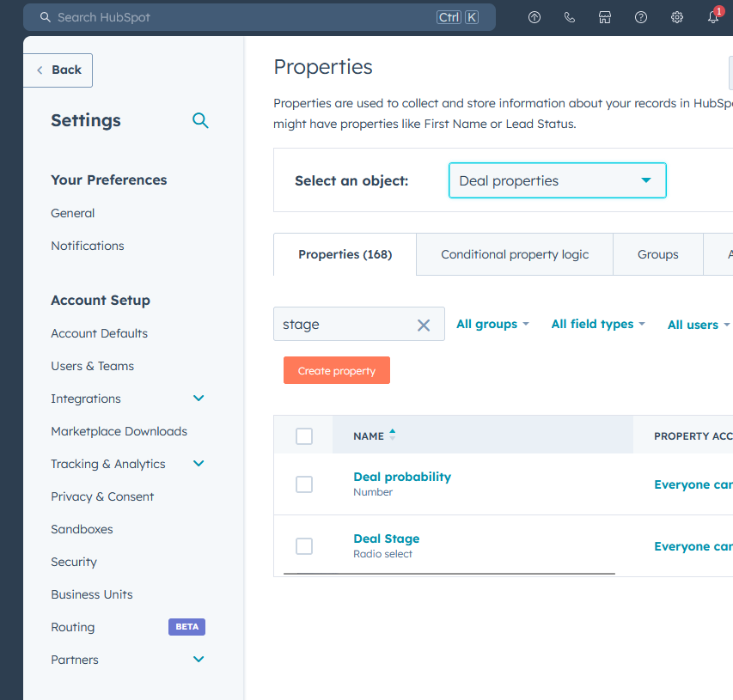Screen dimensions: 733x700
Task: Check the Deal Stage row checkbox
Action: click(303, 545)
